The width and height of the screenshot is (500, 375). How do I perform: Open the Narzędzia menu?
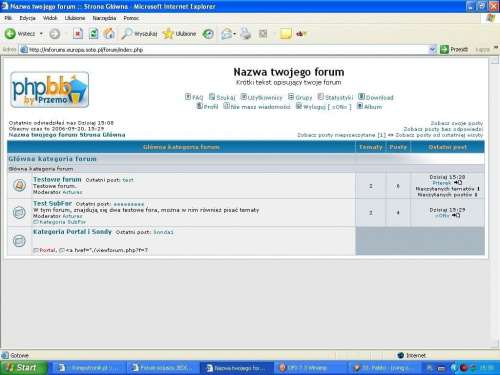tap(104, 18)
